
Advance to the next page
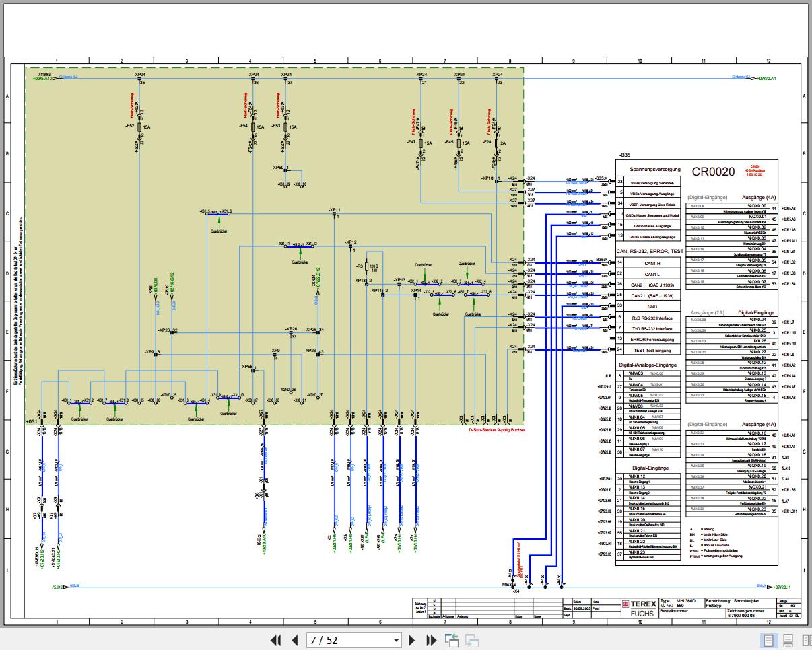click(x=413, y=641)
